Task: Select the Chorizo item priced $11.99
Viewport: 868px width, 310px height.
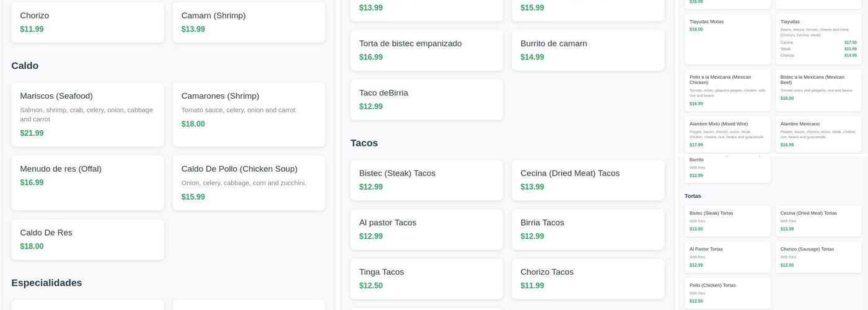Action: pos(87,22)
